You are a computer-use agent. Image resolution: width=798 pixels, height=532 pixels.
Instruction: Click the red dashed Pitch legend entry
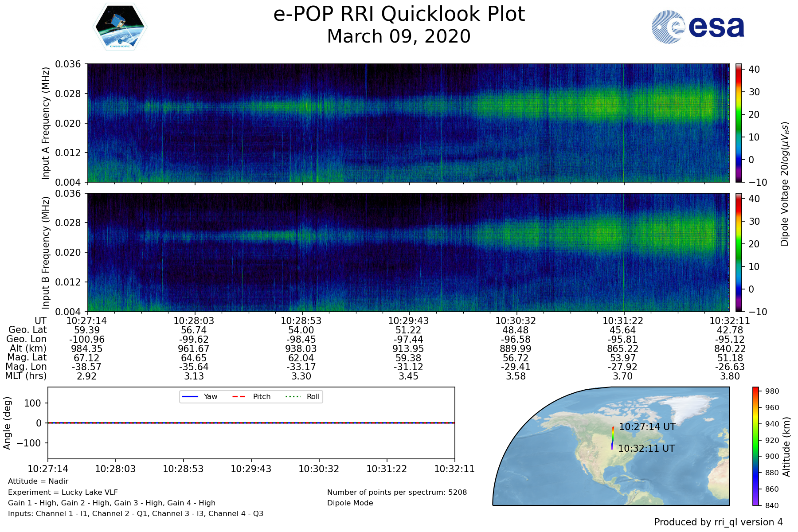[251, 396]
